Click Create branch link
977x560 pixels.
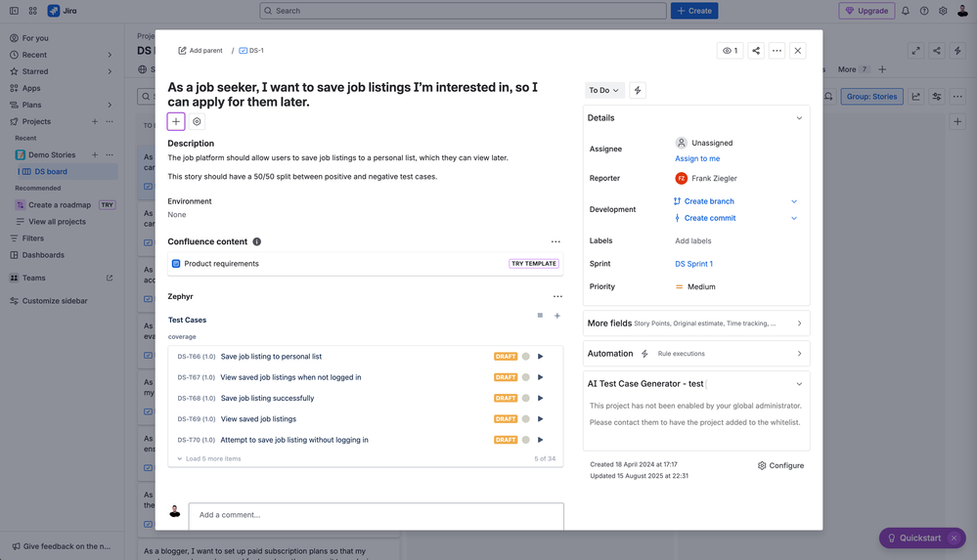709,201
